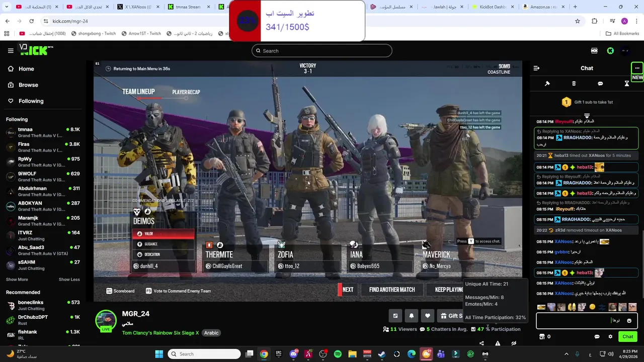
Task: Open fishtank recommended channel
Action: coord(43,335)
